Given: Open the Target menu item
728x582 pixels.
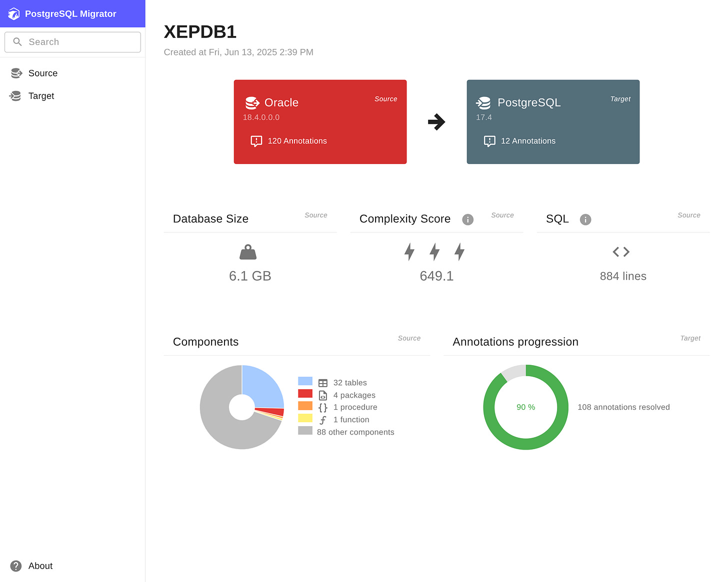Looking at the screenshot, I should click(x=72, y=96).
